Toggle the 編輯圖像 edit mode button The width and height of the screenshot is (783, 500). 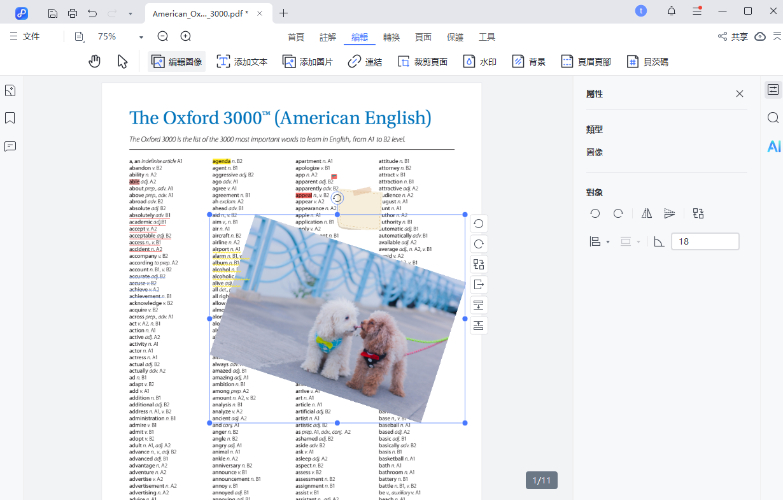(x=177, y=62)
